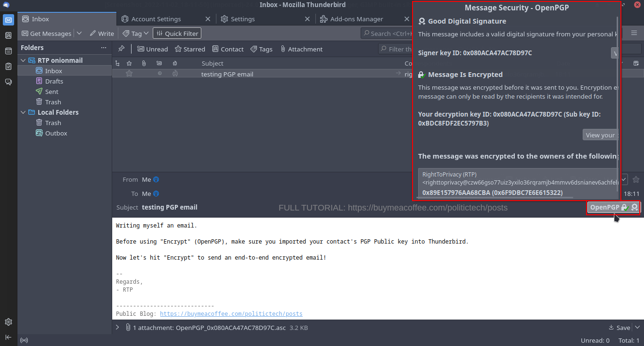Select Trash under RTP onionmail

(x=65, y=102)
